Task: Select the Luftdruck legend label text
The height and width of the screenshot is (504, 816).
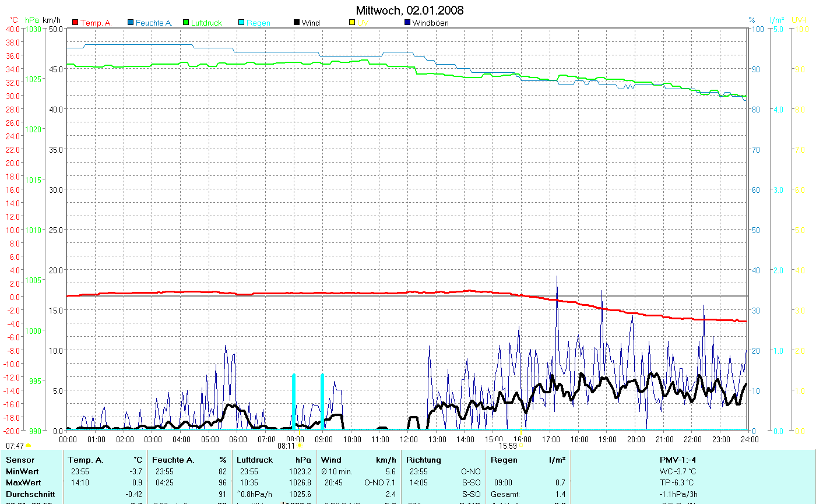Action: coord(206,23)
